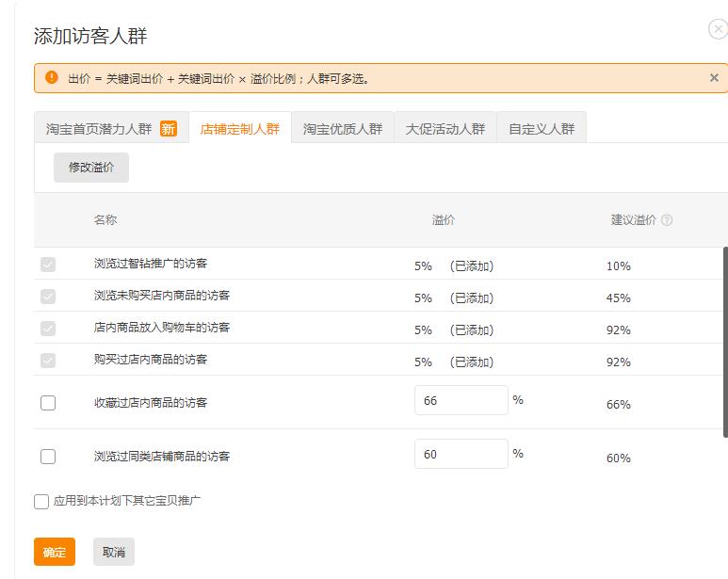Switch to 自定义人群 tab
Screen dimensions: 728x579
[542, 128]
